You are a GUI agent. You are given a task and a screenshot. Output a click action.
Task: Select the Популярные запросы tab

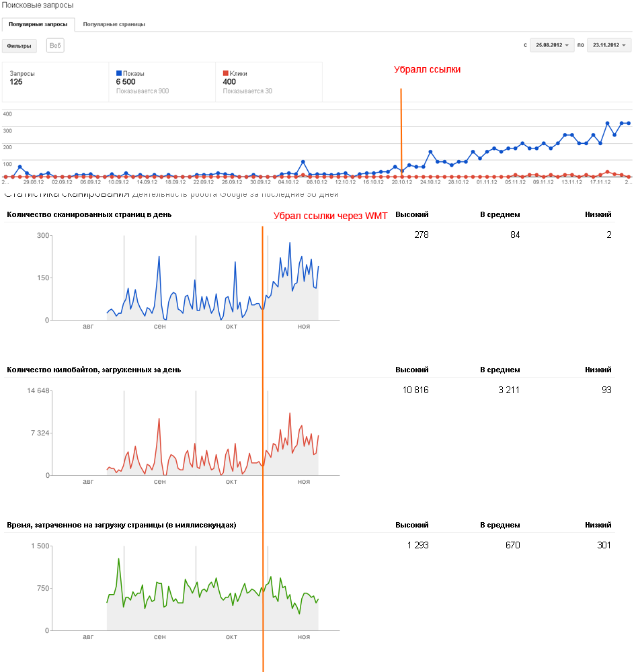coord(38,24)
